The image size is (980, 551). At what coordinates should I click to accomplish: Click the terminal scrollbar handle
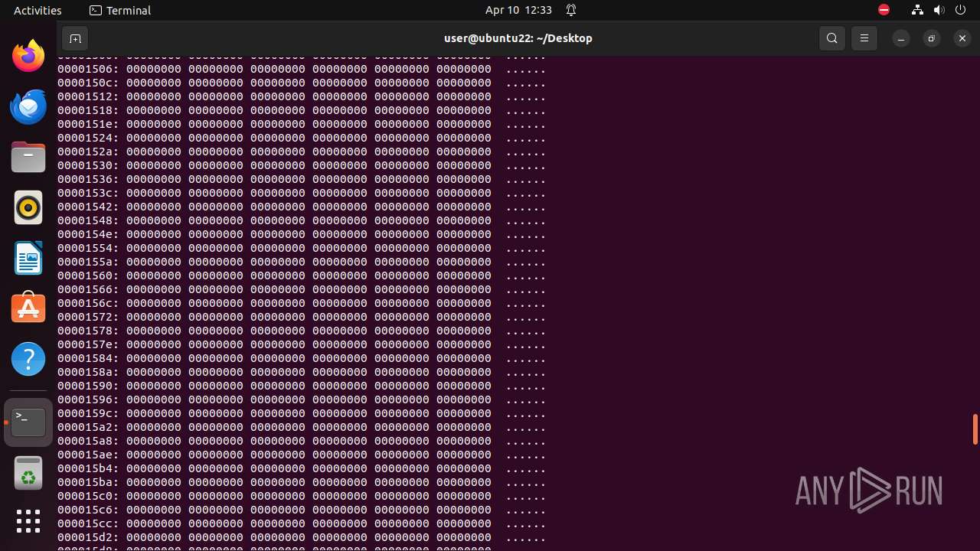coord(975,429)
